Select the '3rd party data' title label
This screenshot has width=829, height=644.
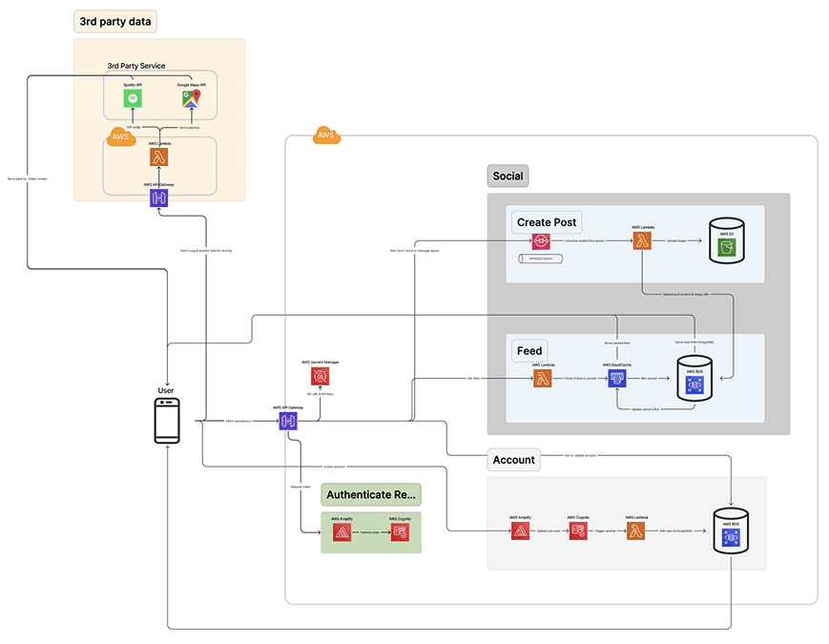click(115, 22)
